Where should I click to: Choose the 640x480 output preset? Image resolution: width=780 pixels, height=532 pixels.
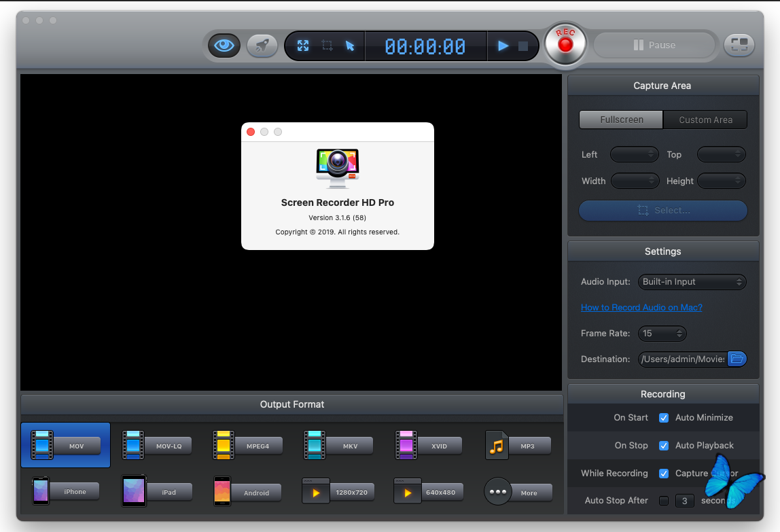[428, 492]
